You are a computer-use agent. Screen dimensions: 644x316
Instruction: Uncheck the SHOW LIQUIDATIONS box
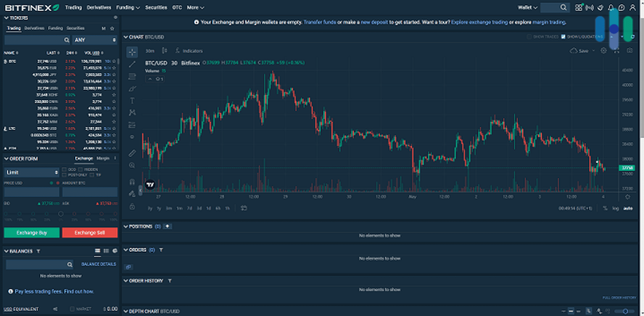pos(563,37)
